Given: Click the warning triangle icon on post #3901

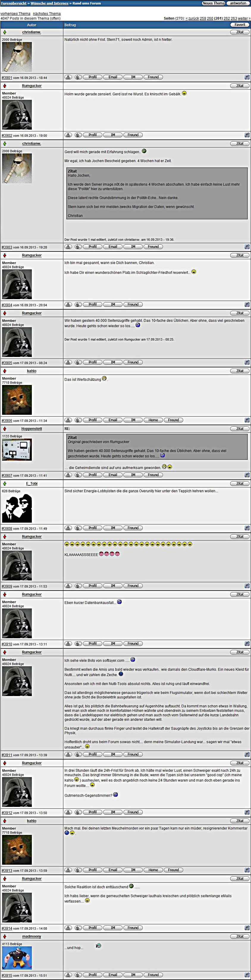Looking at the screenshot, I should (x=68, y=77).
